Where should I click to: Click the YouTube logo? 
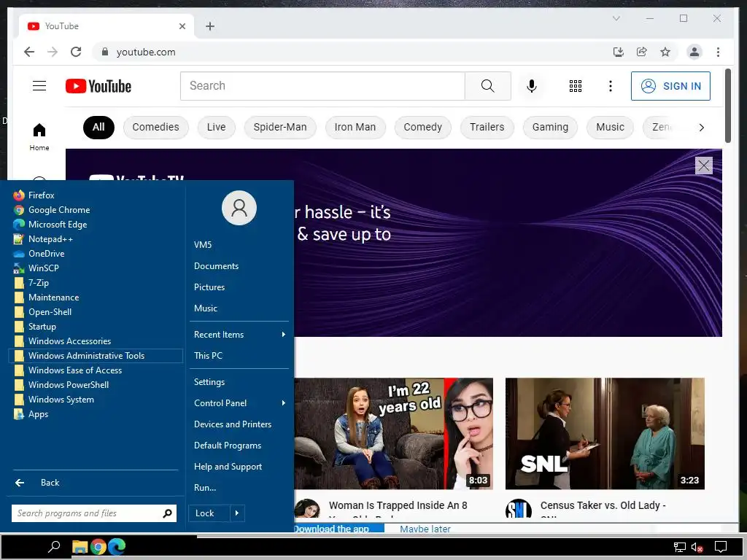[x=98, y=86]
